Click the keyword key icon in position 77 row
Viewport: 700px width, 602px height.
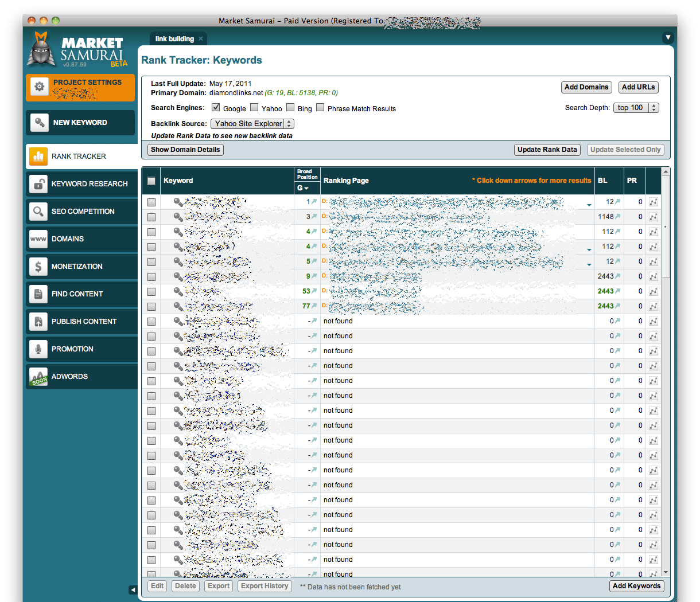point(178,306)
